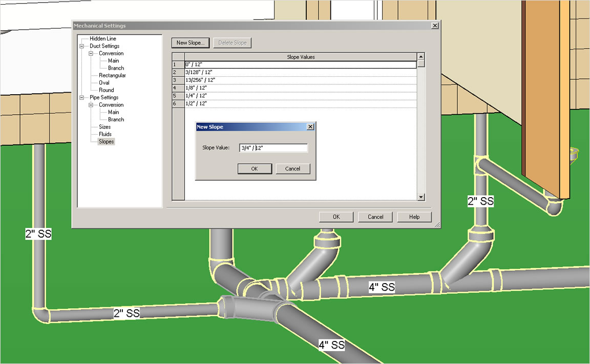Select the Slopes tree item

106,142
